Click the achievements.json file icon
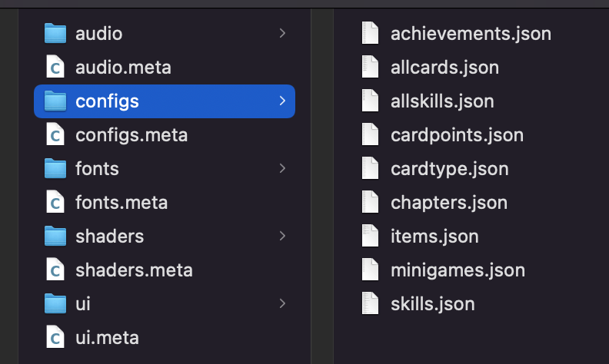The width and height of the screenshot is (609, 364). point(371,34)
